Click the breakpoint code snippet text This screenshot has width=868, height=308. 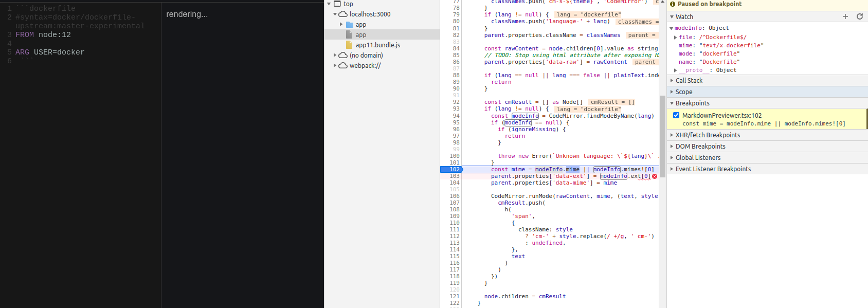[x=764, y=124]
